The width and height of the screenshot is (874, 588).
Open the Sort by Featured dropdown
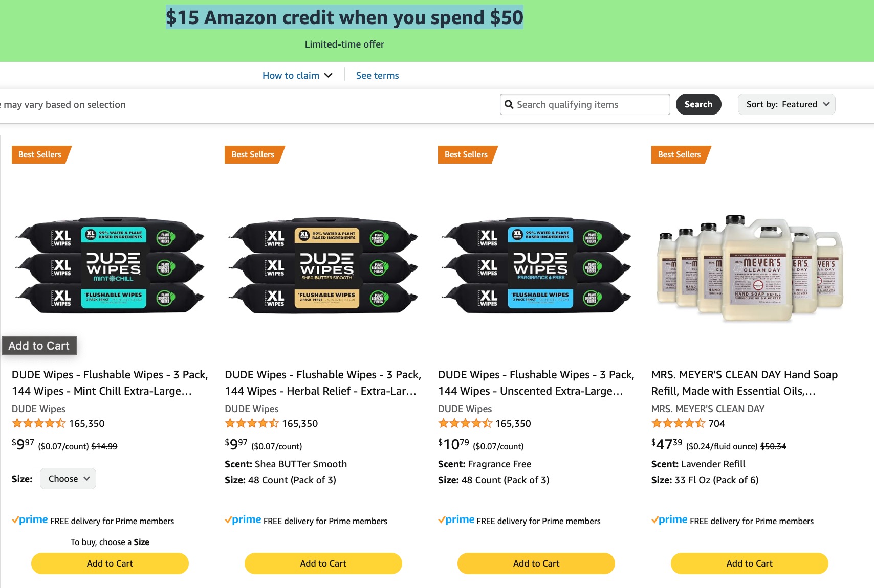786,104
